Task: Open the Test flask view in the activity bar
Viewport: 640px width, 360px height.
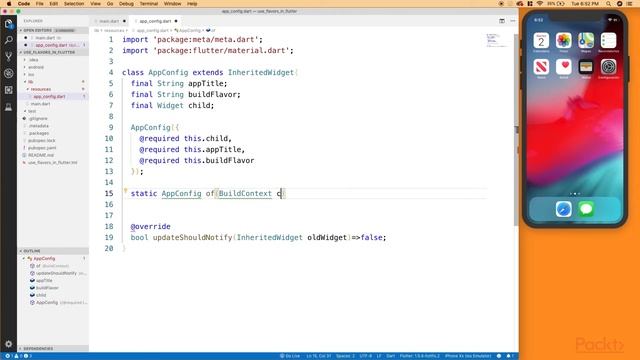Action: [9, 107]
